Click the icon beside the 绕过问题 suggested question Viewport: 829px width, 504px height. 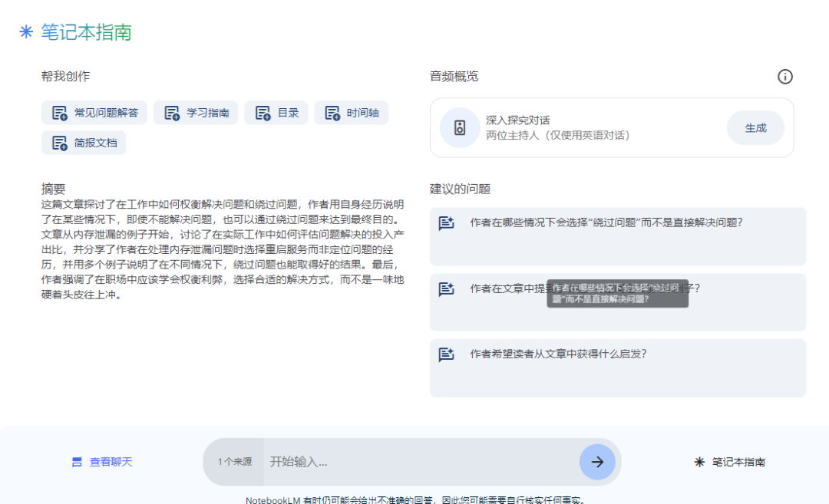pos(447,223)
